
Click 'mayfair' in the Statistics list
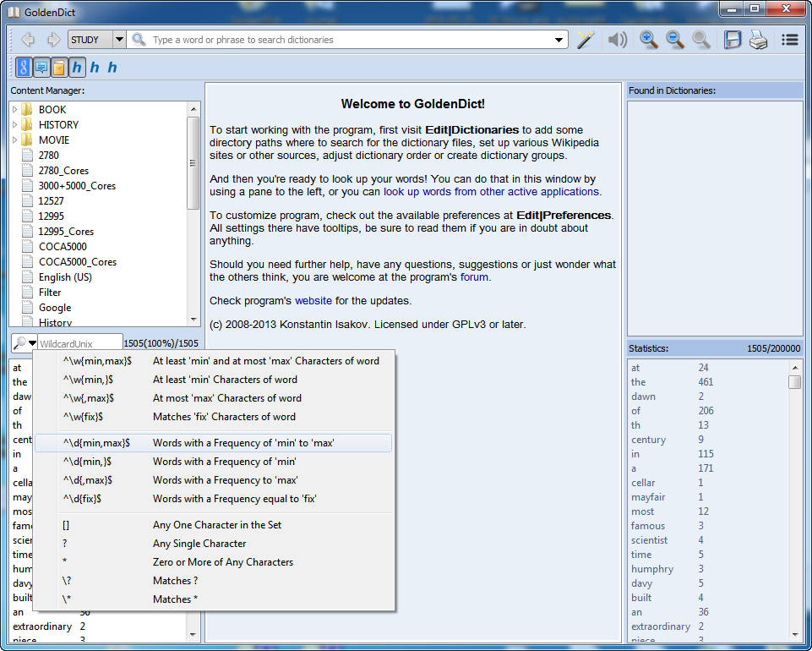coord(648,497)
